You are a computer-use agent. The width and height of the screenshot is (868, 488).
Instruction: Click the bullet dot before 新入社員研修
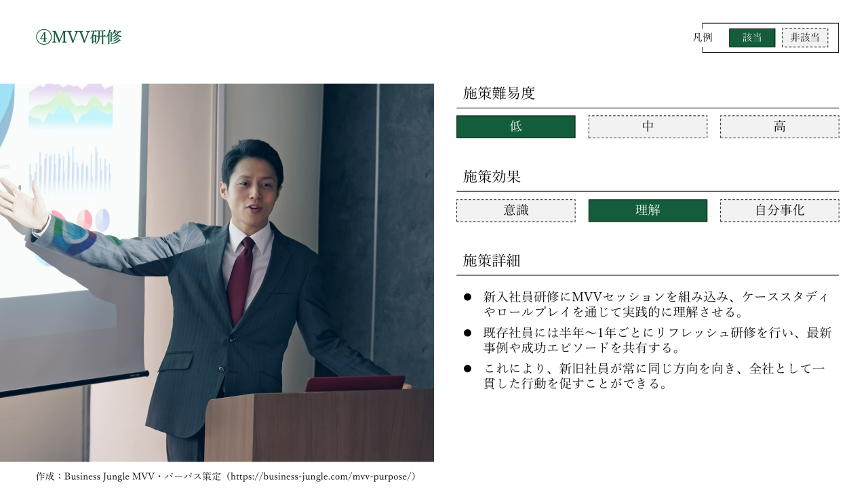[x=467, y=298]
